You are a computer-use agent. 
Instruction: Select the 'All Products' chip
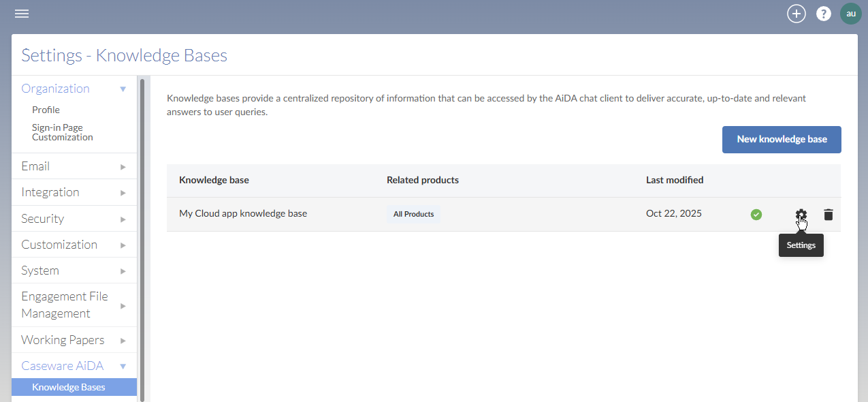pyautogui.click(x=413, y=213)
